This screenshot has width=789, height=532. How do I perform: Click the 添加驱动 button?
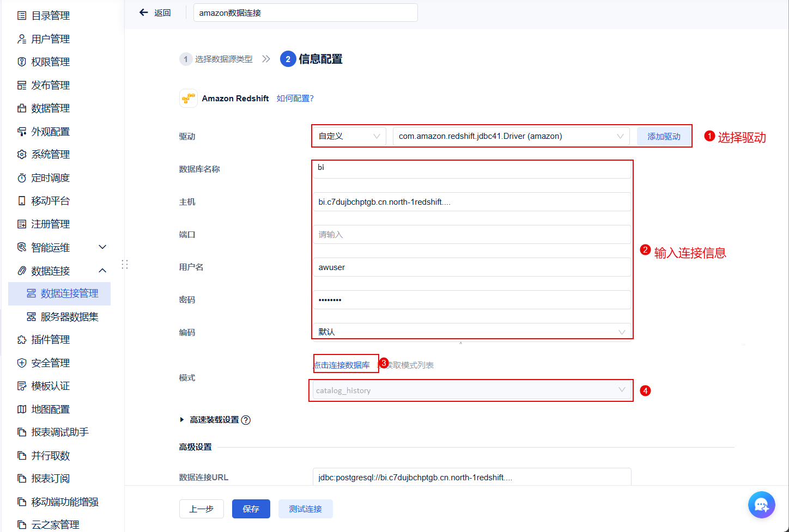point(664,136)
